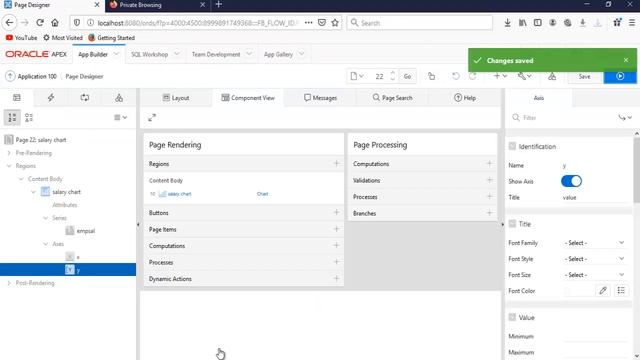Click the Chart type link
Viewport: 640px width, 360px height.
point(262,194)
